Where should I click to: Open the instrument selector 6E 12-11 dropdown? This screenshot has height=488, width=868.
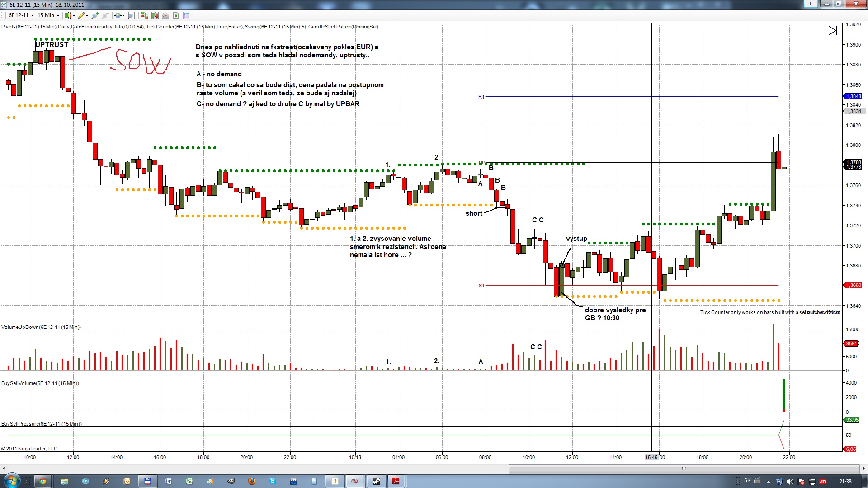(x=21, y=15)
